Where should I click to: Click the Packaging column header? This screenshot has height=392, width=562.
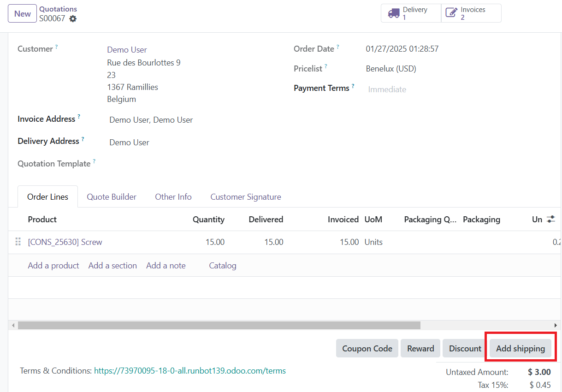click(481, 220)
